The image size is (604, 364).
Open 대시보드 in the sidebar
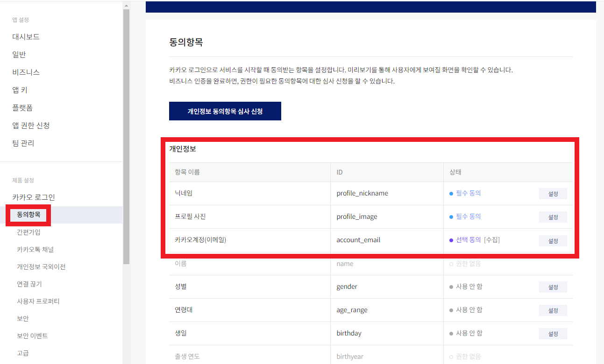coord(26,37)
